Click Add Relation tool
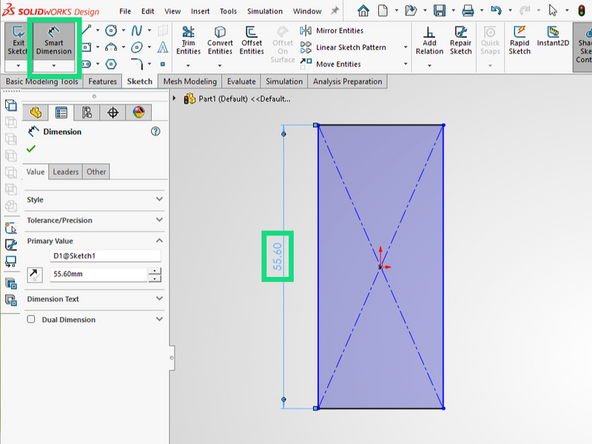The image size is (592, 444). 430,41
